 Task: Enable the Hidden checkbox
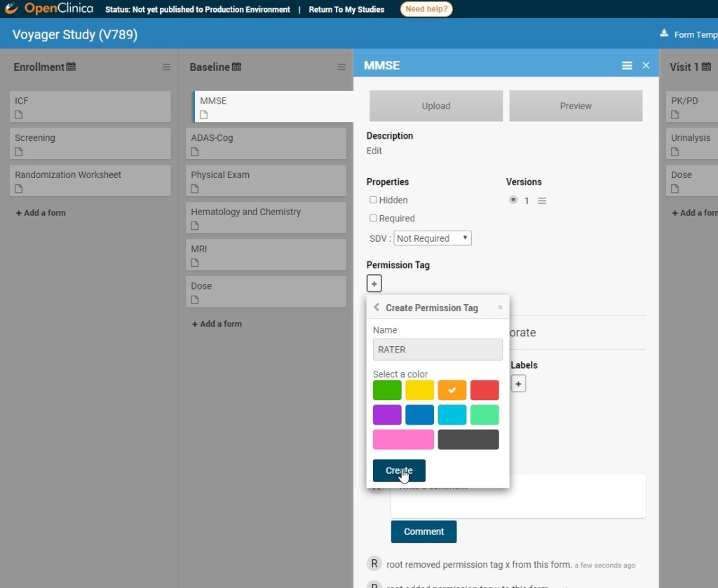(x=373, y=200)
